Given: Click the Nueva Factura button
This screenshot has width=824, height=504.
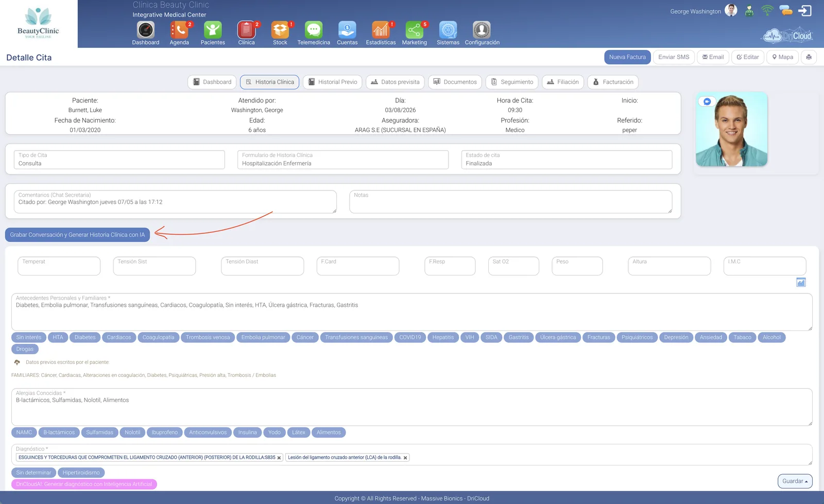Looking at the screenshot, I should pos(627,57).
